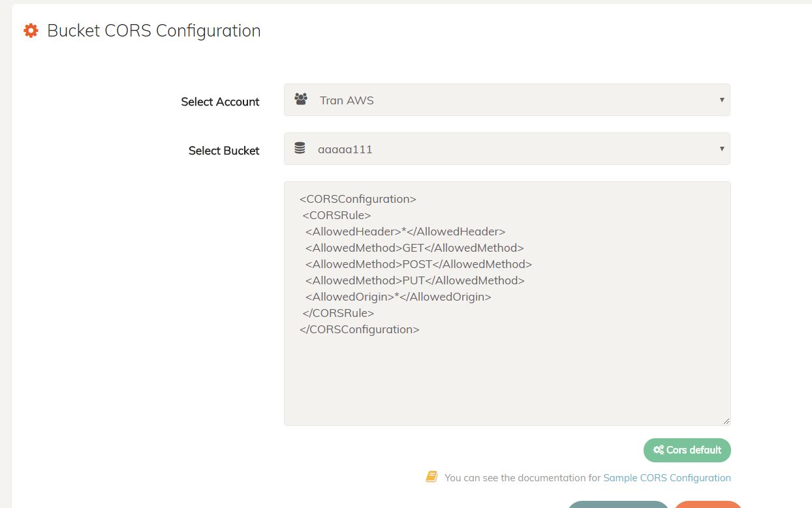This screenshot has width=812, height=508.
Task: Expand the Select Account dropdown arrow
Action: 721,100
